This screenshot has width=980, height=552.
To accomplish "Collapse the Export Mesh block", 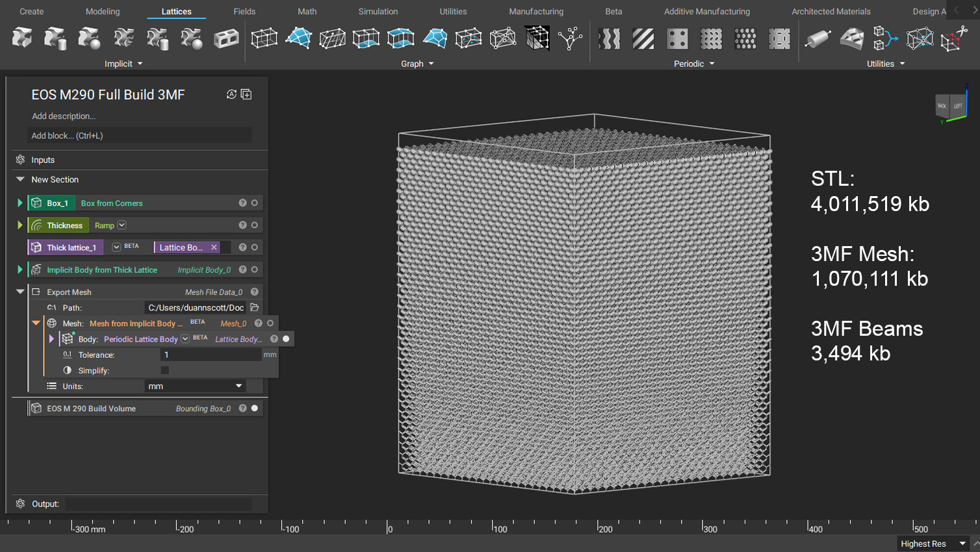I will pos(20,292).
